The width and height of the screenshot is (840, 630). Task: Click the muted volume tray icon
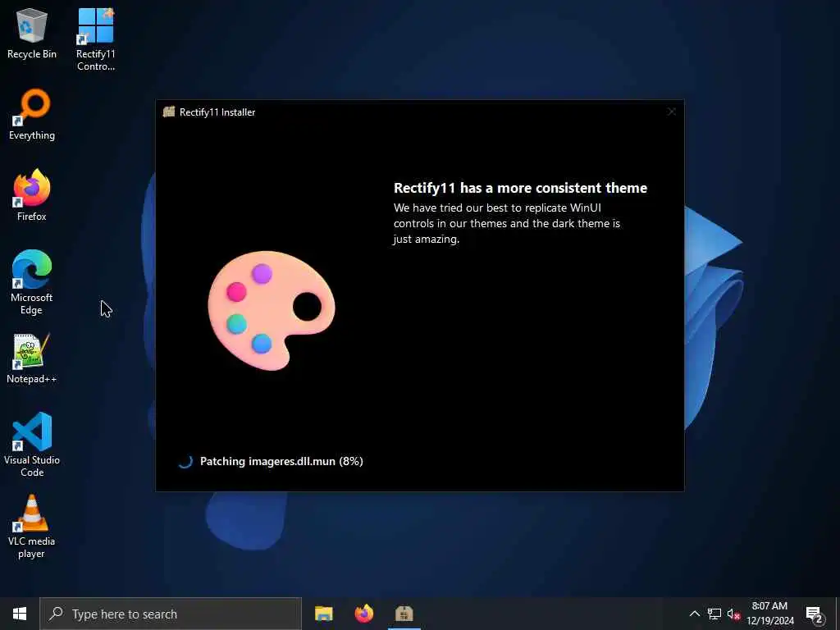pyautogui.click(x=733, y=614)
